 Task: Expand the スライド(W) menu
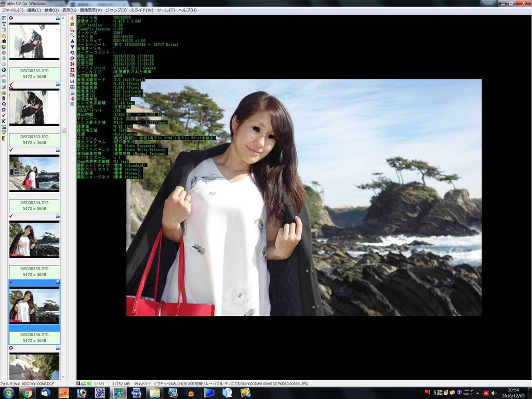(141, 10)
